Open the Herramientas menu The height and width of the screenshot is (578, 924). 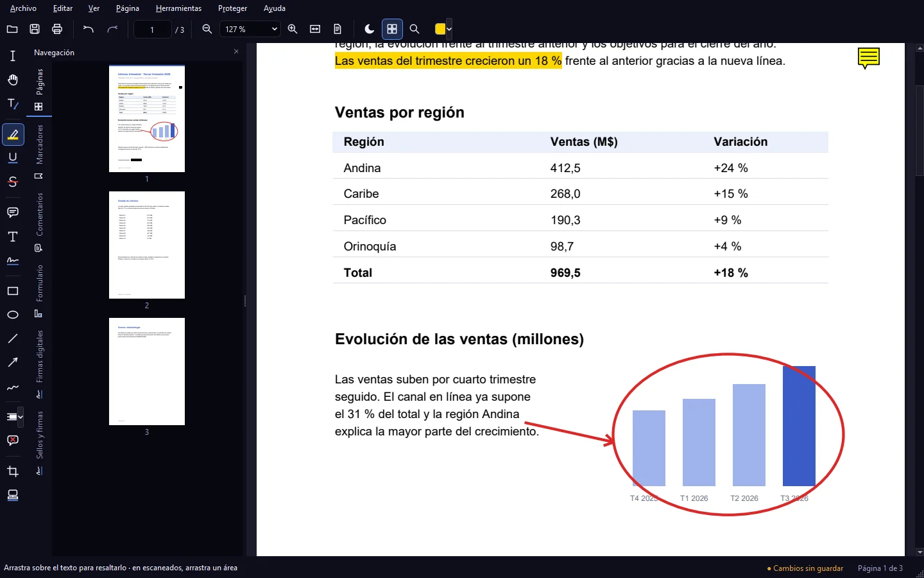coord(178,8)
